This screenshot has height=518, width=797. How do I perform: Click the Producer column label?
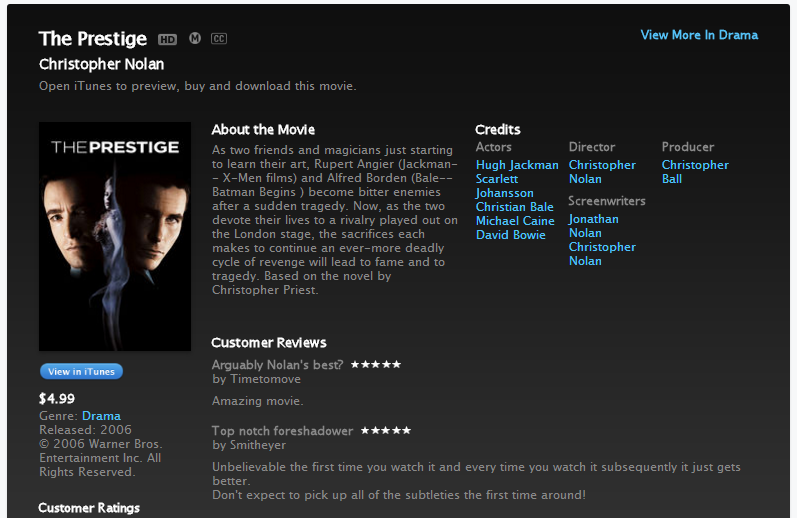pos(688,147)
